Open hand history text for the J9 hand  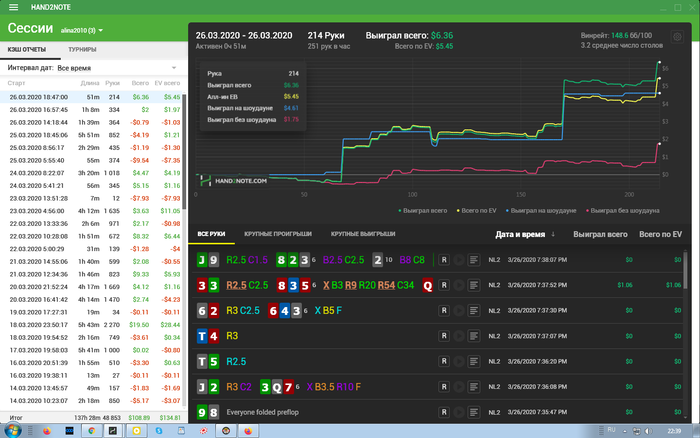coord(474,260)
